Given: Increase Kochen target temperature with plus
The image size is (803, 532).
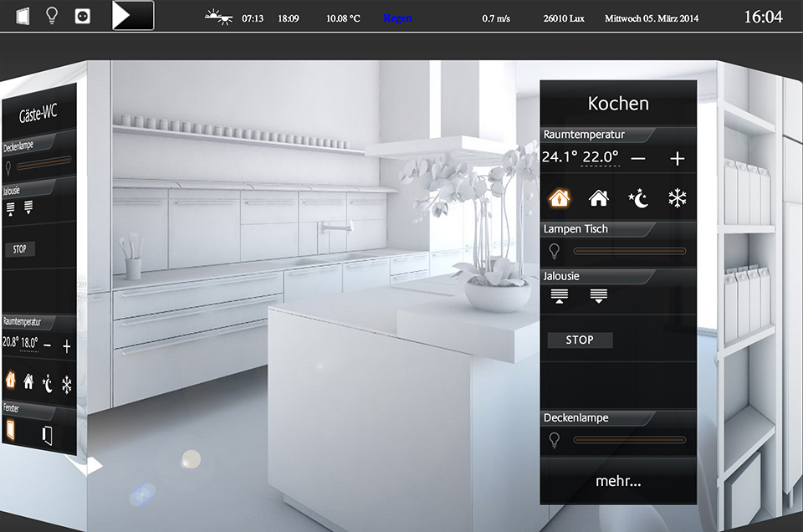Looking at the screenshot, I should pyautogui.click(x=677, y=158).
